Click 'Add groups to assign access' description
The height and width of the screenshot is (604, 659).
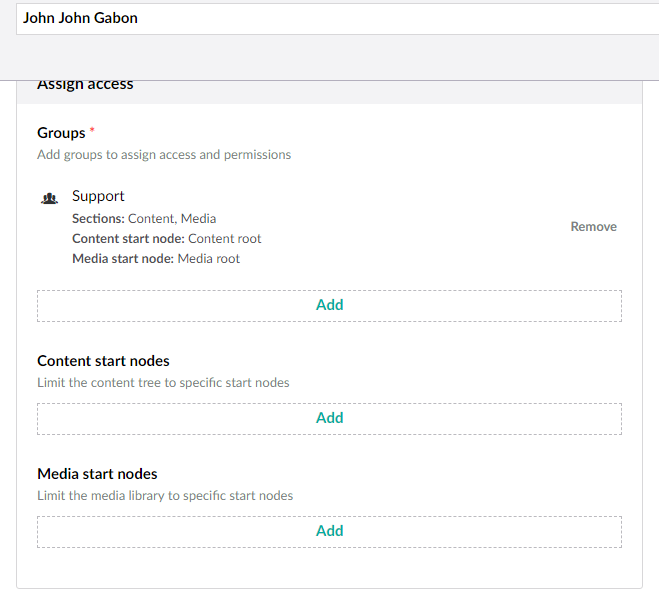(164, 155)
